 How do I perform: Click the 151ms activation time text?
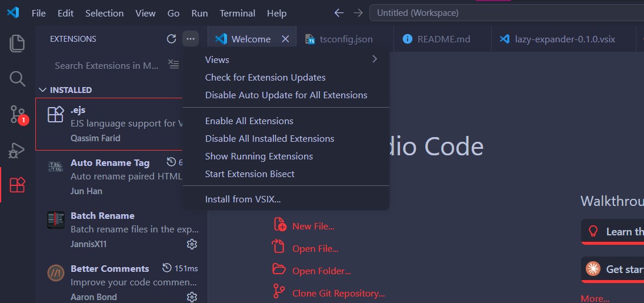tap(186, 268)
